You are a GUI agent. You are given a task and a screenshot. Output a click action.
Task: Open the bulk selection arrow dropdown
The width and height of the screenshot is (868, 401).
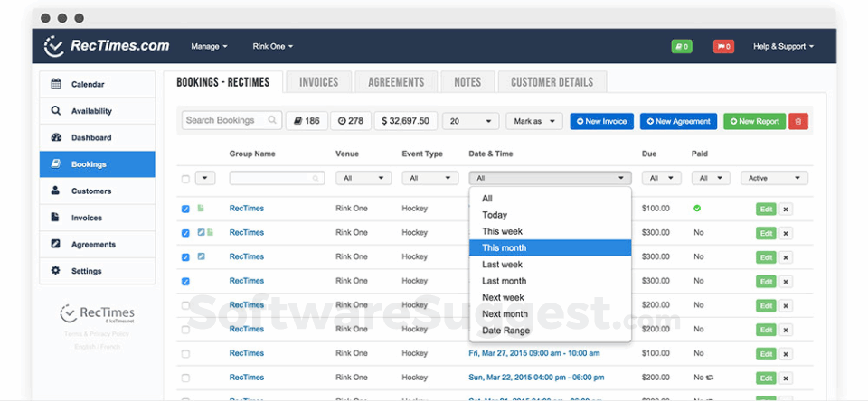[205, 178]
